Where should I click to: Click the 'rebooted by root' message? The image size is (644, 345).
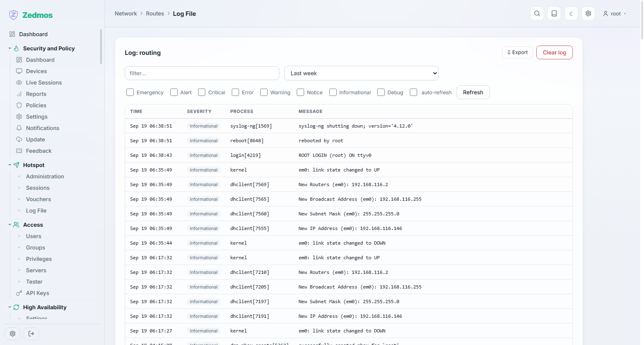[321, 141]
